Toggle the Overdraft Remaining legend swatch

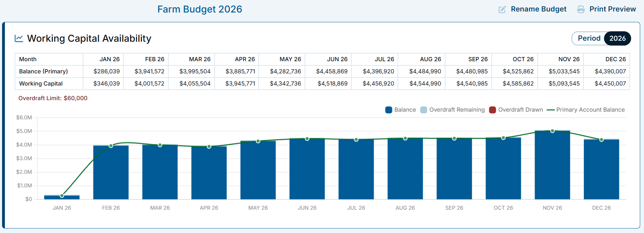[424, 110]
